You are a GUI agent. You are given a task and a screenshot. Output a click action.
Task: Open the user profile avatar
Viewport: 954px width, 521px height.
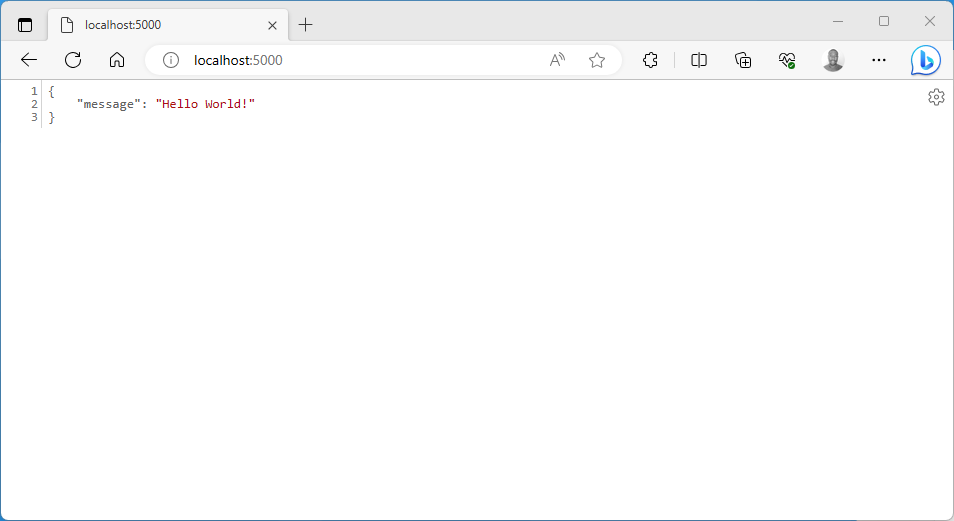click(x=833, y=60)
